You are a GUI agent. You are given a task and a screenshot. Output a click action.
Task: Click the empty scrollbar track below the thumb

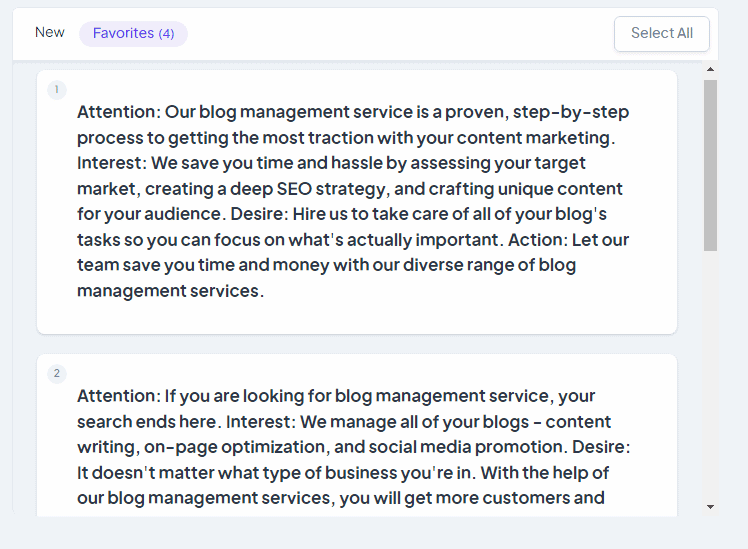710,375
